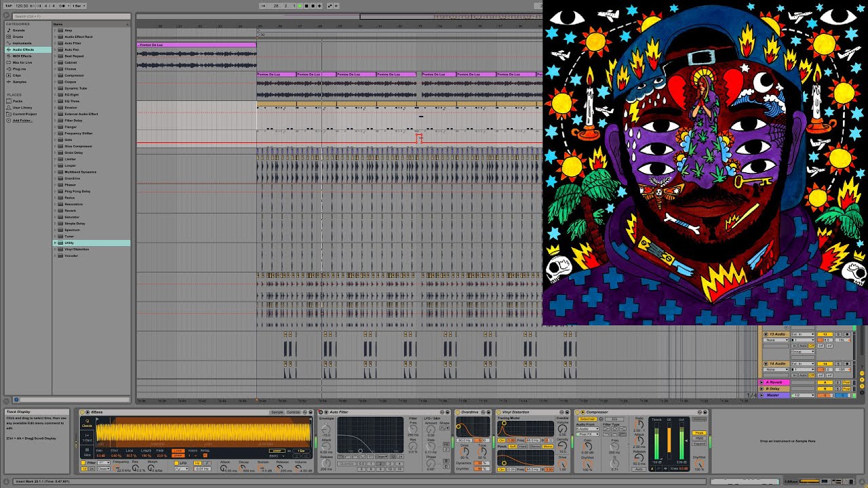The height and width of the screenshot is (488, 868).
Task: Click the Mixer show/hide circle button
Action: (862, 386)
